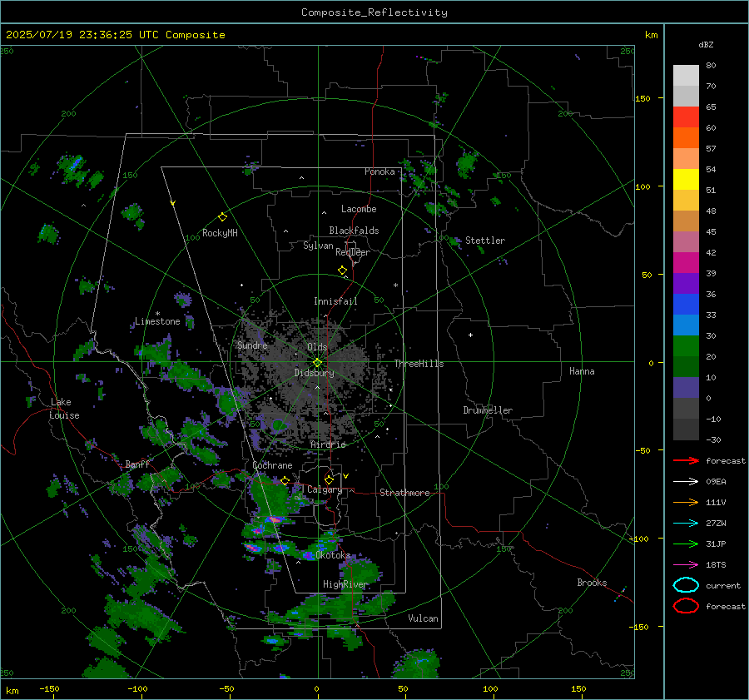
Task: Click the Lake Louise label
Action: click(64, 409)
